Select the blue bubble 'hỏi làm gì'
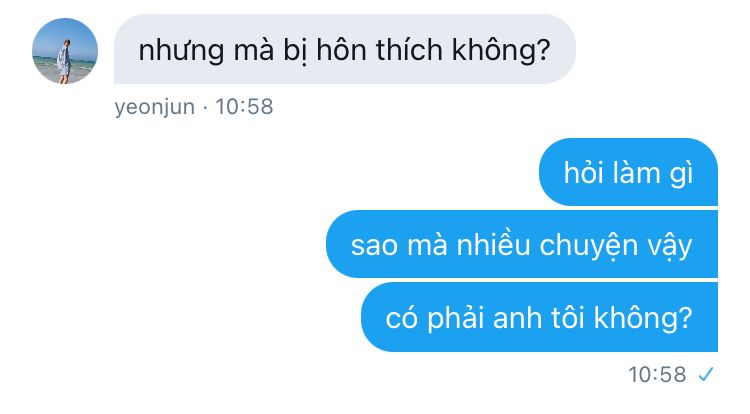750x414 pixels. (x=628, y=172)
